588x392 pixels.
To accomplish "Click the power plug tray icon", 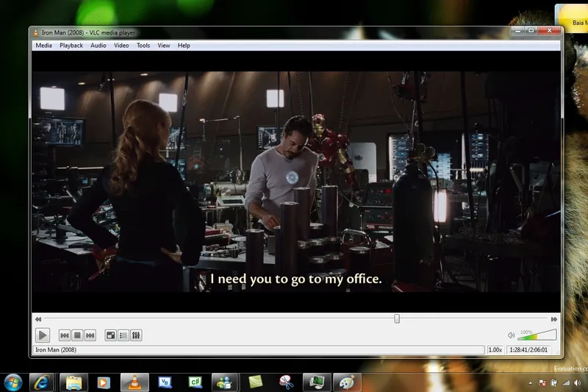I will pos(553,383).
